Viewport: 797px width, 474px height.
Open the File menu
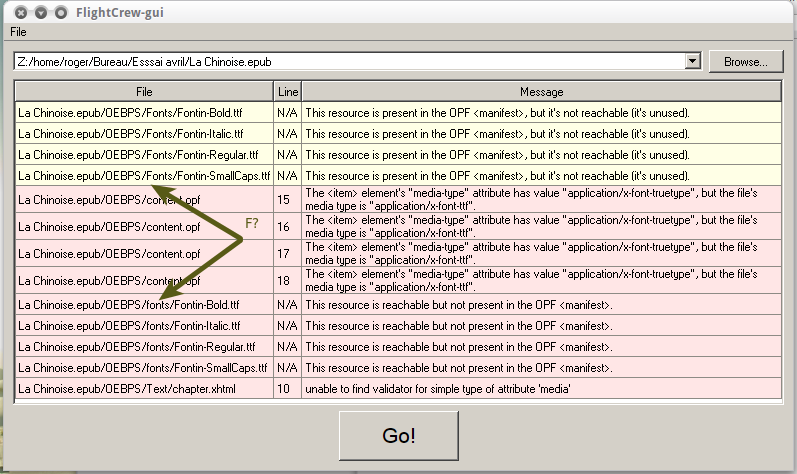18,31
